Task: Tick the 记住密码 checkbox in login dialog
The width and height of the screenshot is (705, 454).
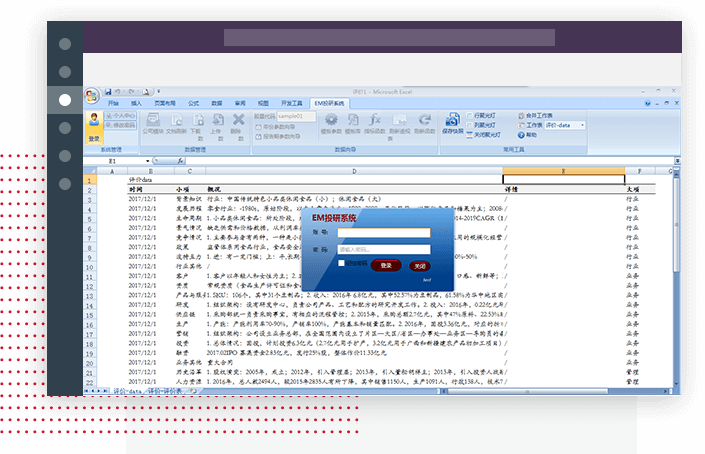Action: click(342, 263)
